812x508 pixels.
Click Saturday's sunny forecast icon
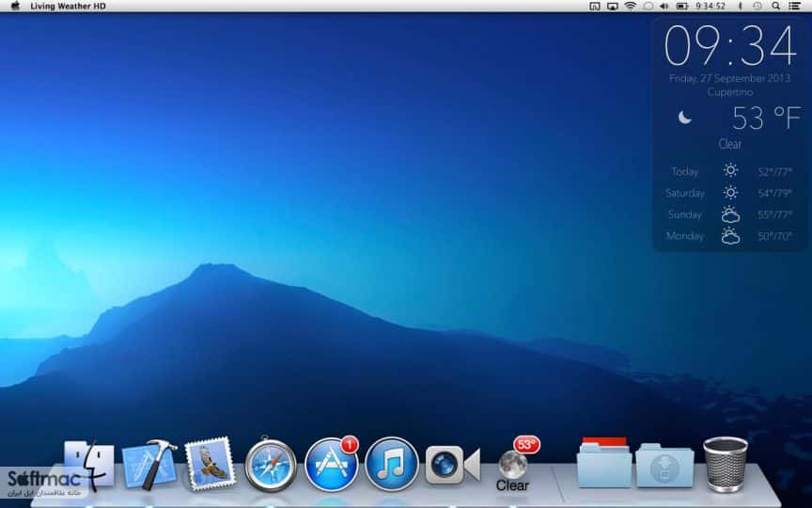pos(730,192)
